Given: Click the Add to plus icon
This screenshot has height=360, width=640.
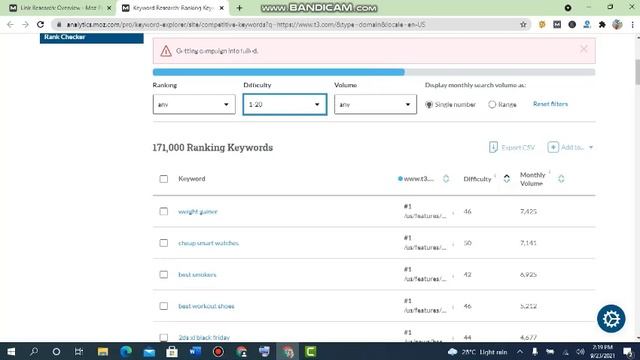Looking at the screenshot, I should [553, 147].
